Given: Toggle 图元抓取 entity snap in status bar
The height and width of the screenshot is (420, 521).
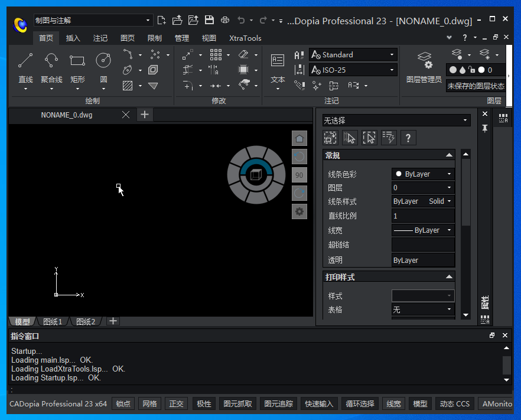Looking at the screenshot, I should (x=237, y=404).
